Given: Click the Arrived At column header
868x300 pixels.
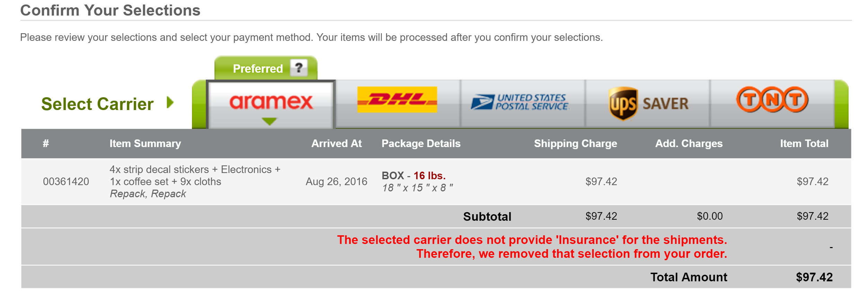Looking at the screenshot, I should tap(336, 144).
